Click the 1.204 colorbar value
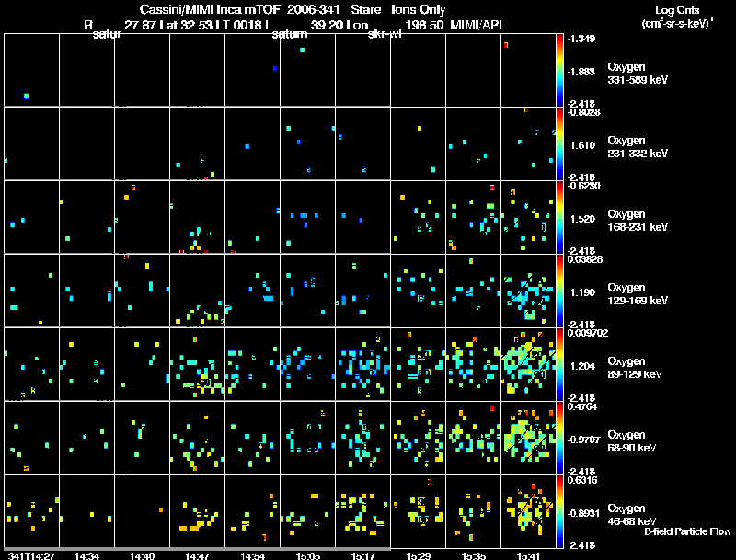Image resolution: width=736 pixels, height=560 pixels. [582, 366]
